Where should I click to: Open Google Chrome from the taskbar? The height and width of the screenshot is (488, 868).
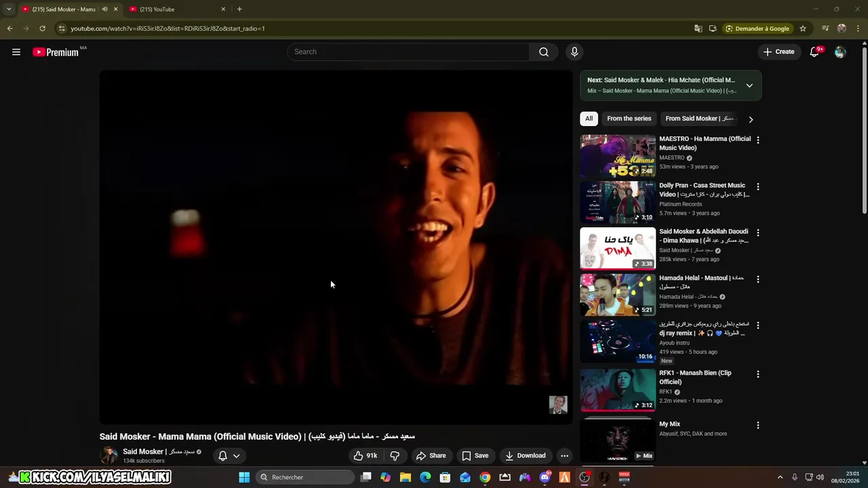coord(485,477)
